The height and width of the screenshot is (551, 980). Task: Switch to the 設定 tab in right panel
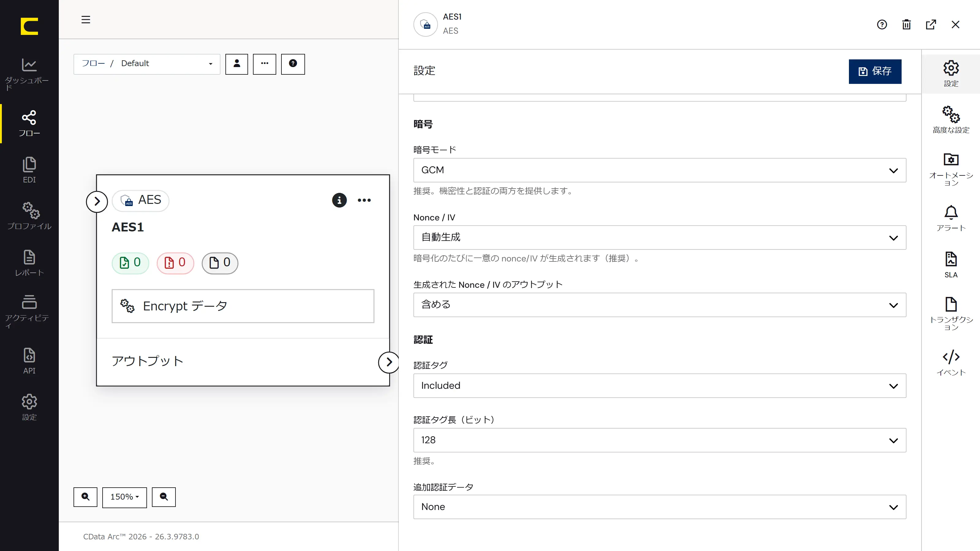(951, 74)
